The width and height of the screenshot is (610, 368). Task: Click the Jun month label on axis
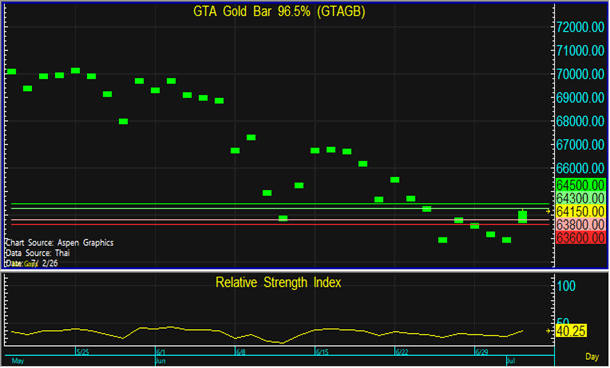point(161,361)
